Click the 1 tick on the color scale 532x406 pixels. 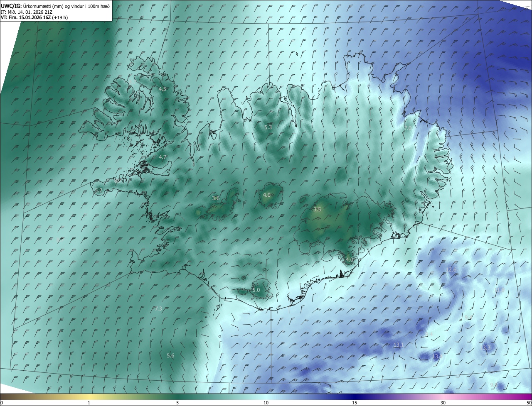pos(89,403)
